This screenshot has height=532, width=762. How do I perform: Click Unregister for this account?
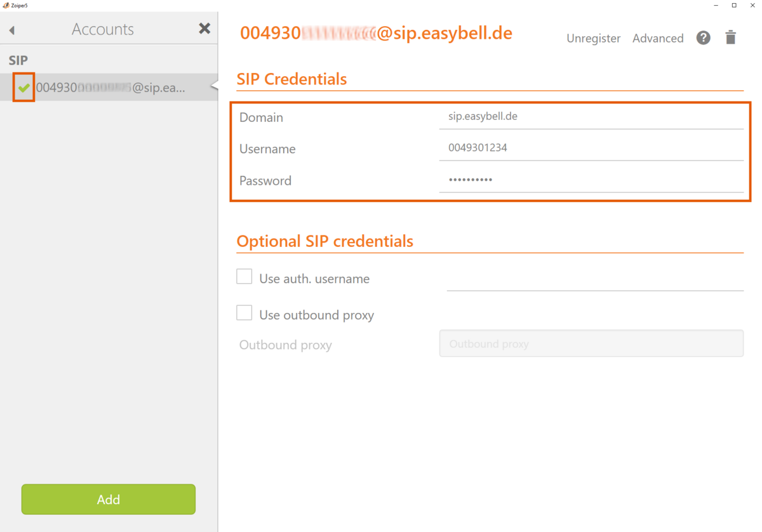pyautogui.click(x=593, y=39)
